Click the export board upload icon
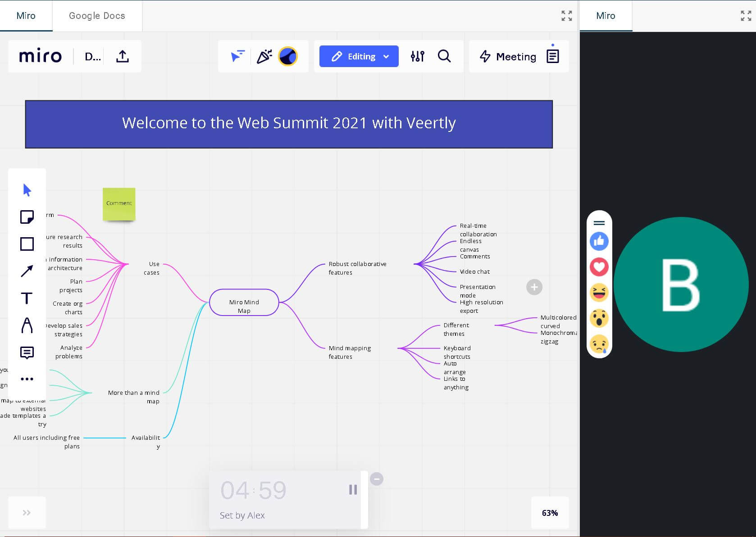 [x=123, y=56]
